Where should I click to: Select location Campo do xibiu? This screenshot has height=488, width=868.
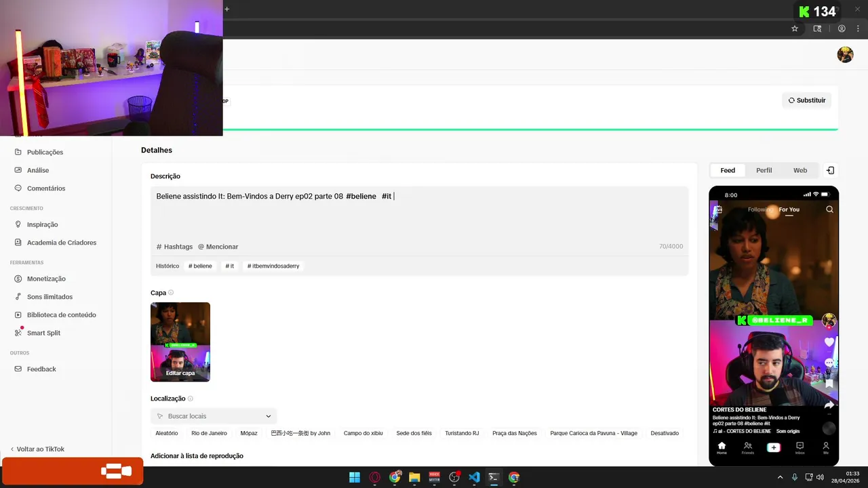pyautogui.click(x=363, y=433)
